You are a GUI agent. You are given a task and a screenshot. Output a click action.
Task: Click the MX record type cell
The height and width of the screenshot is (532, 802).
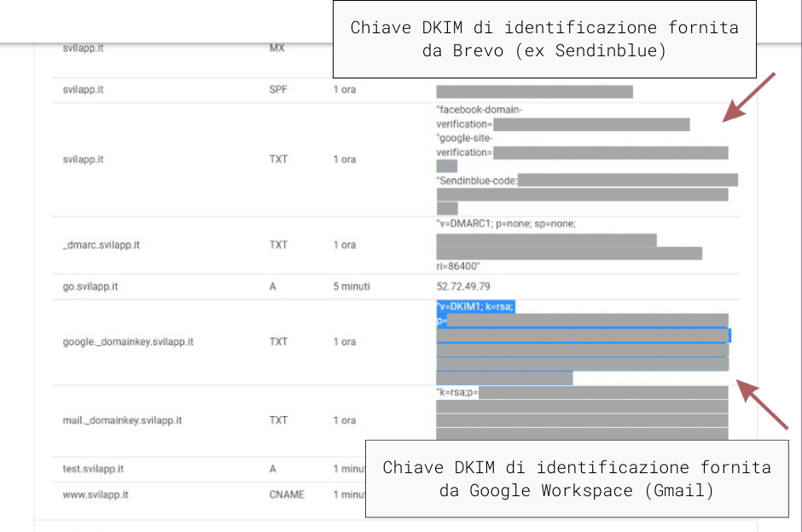(x=276, y=49)
